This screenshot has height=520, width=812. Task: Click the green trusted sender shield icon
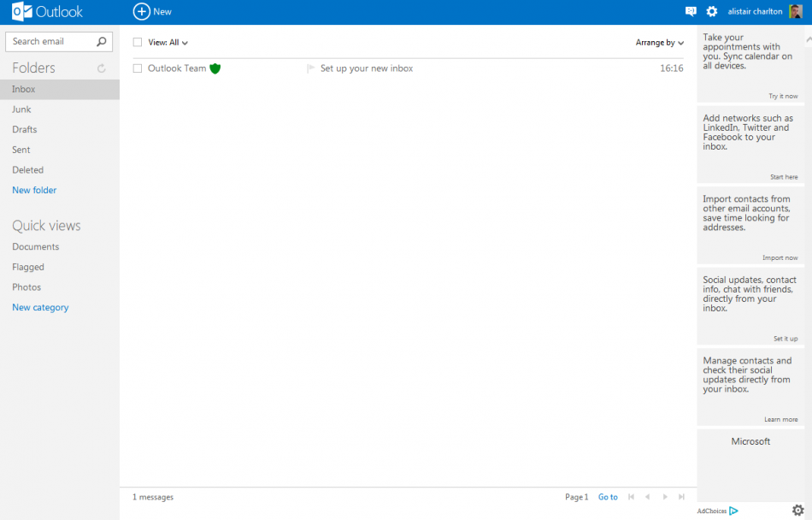click(215, 68)
